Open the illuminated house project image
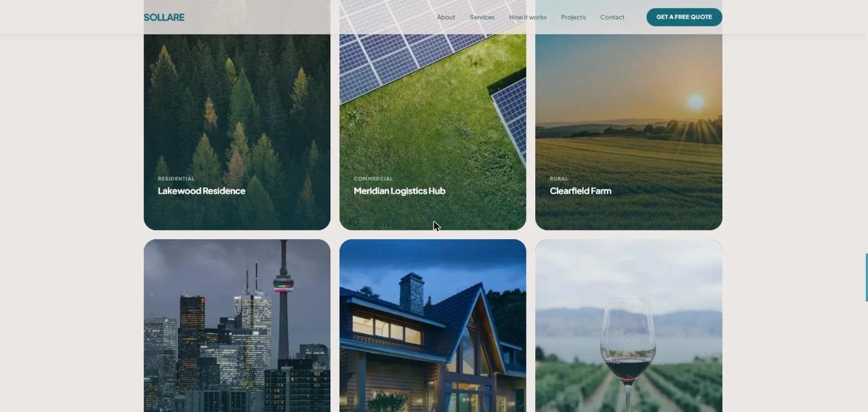This screenshot has height=412, width=868. [433, 326]
